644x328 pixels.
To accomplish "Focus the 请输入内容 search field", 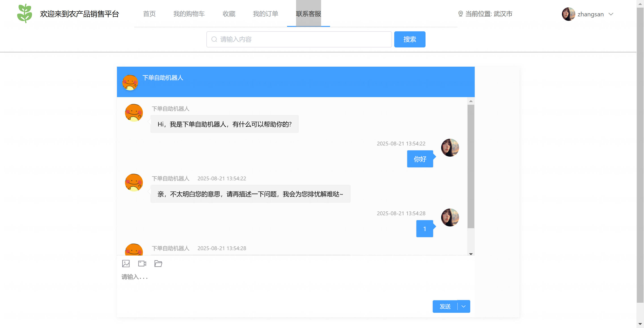I will tap(299, 39).
